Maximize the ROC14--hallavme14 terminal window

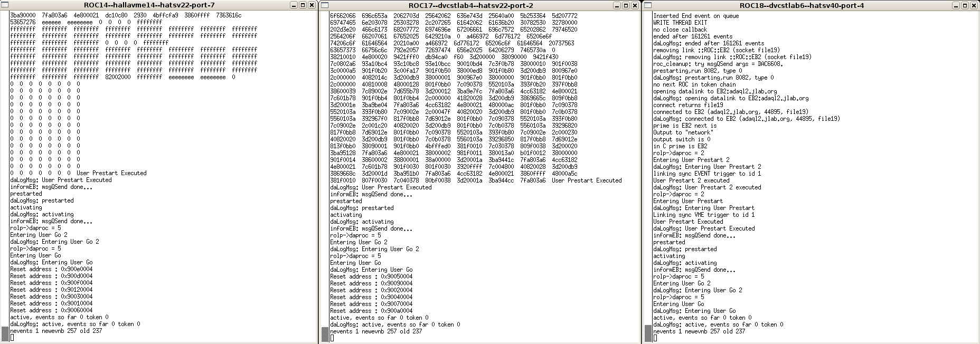[303, 5]
